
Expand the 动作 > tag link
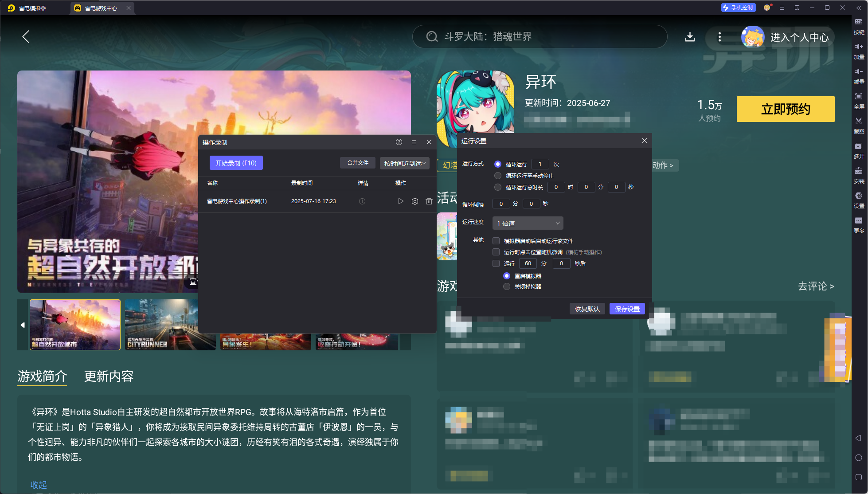[663, 165]
